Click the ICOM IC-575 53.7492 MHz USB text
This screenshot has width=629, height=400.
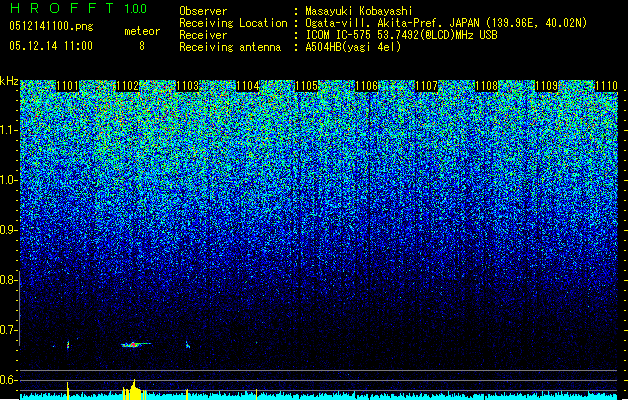[401, 35]
